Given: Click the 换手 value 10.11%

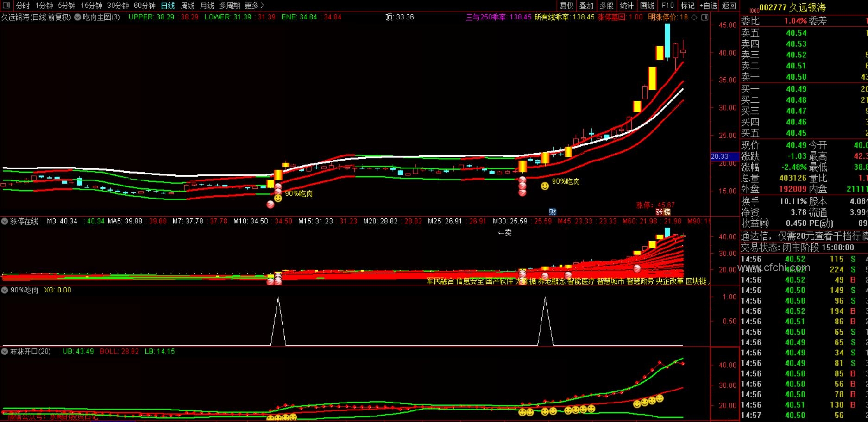Looking at the screenshot, I should (793, 201).
